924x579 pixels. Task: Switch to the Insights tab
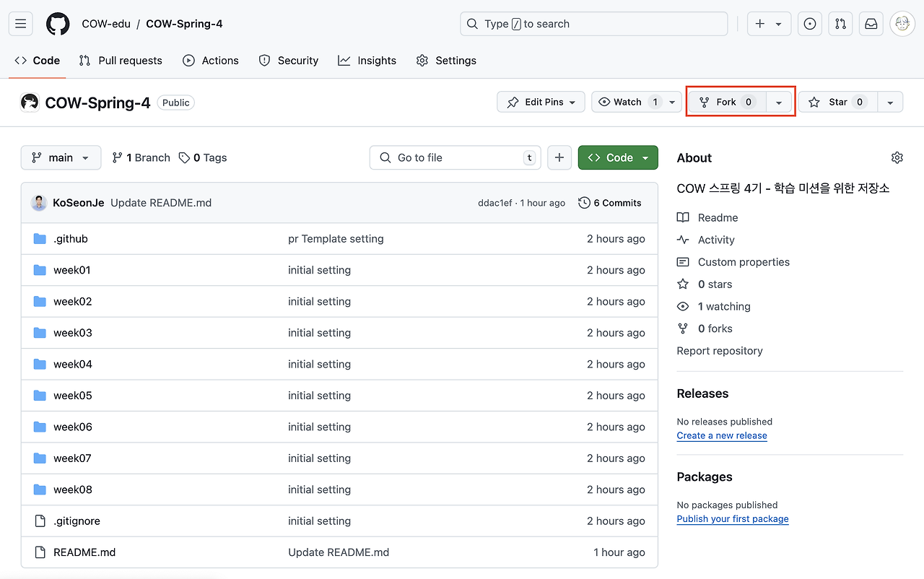click(367, 61)
